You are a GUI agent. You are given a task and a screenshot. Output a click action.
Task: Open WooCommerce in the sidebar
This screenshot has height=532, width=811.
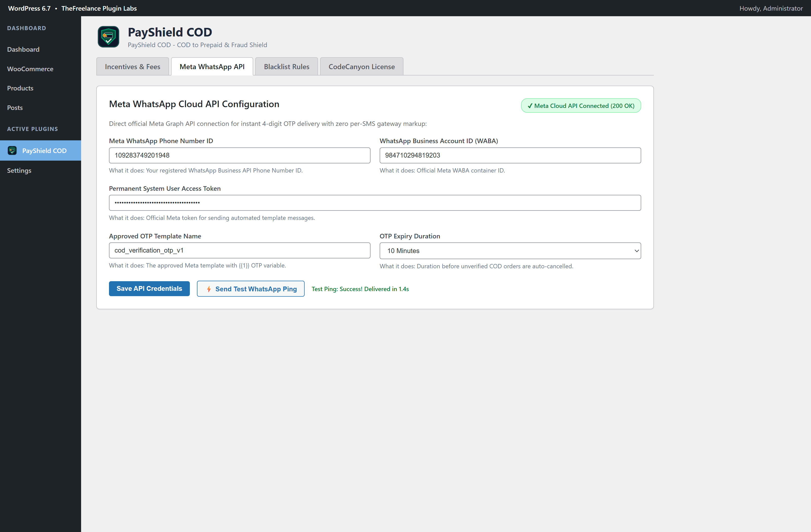[x=30, y=69]
